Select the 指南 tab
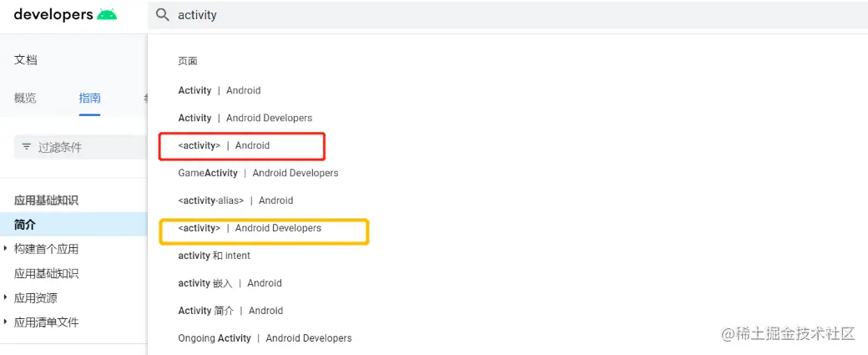868x355 pixels. (x=90, y=98)
